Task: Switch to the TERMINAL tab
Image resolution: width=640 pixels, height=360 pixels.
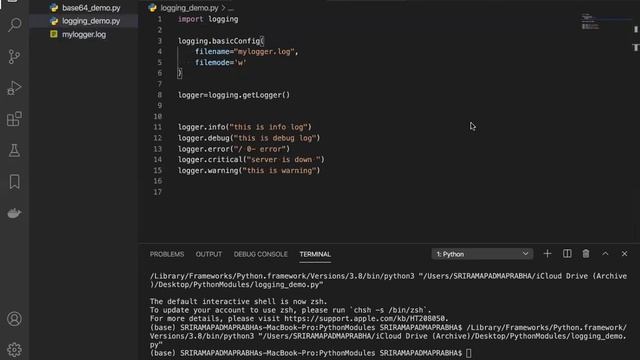Action: click(315, 254)
